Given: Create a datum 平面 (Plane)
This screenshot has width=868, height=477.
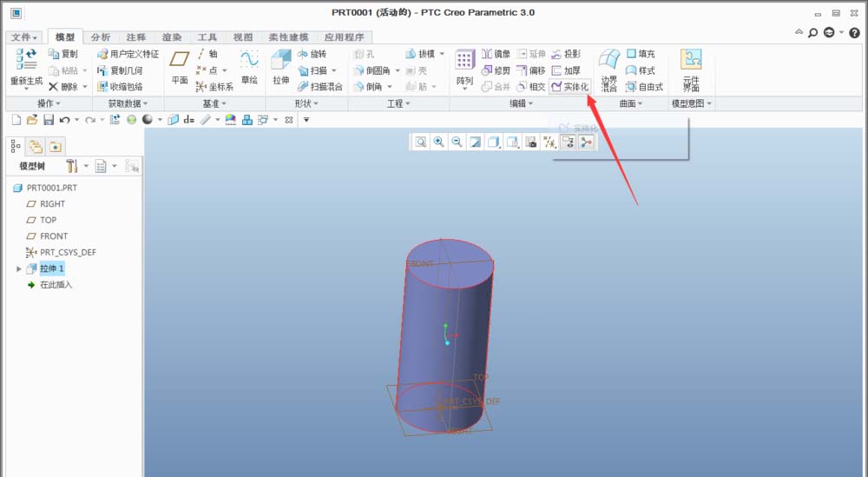Looking at the screenshot, I should pos(180,67).
